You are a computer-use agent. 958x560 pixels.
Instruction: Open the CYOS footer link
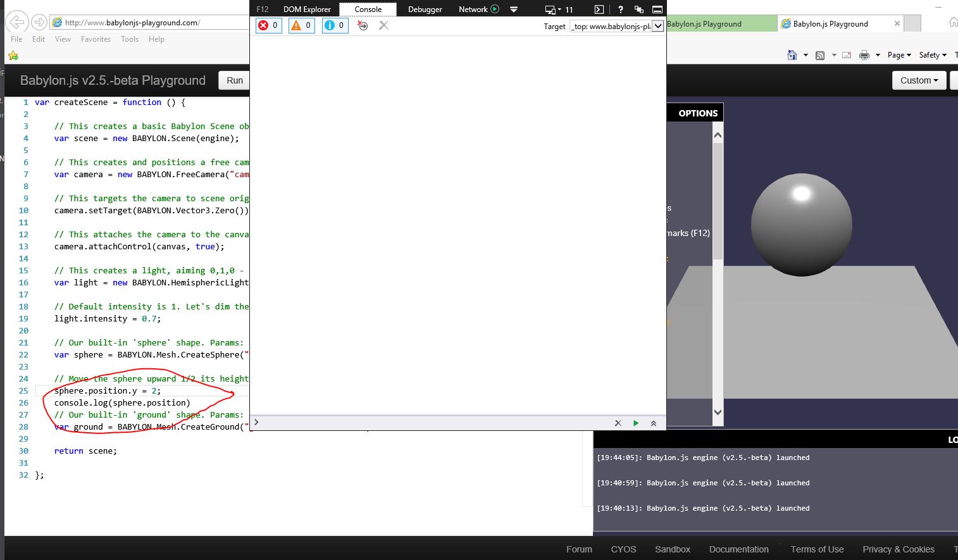(x=623, y=549)
